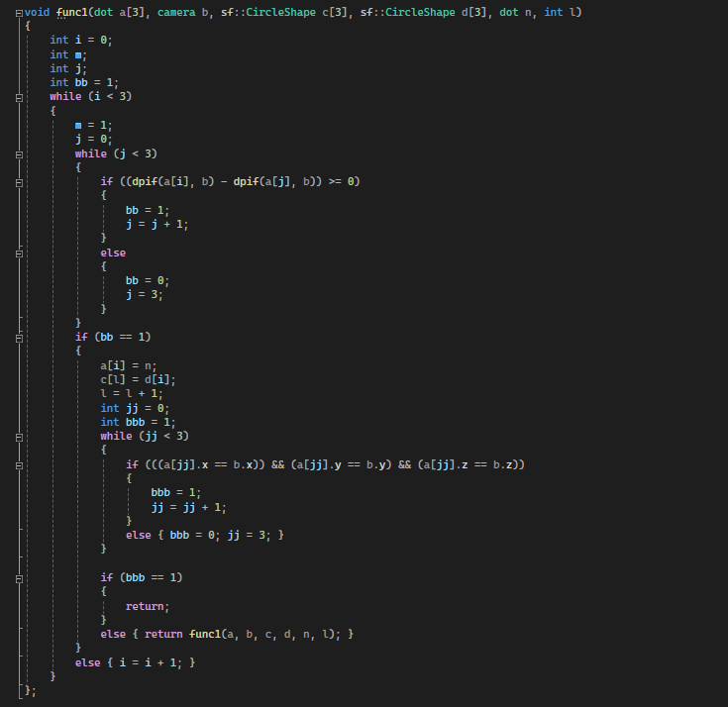Collapse the fold marker beside the dpif if-statement
The image size is (728, 707).
point(19,183)
